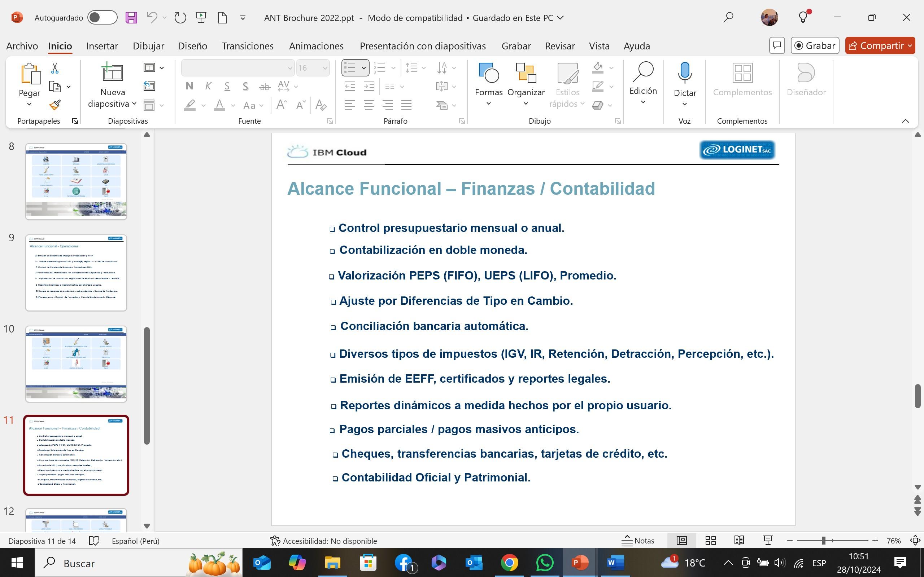The height and width of the screenshot is (577, 924).
Task: Click the Cut scissors icon
Action: (x=55, y=68)
